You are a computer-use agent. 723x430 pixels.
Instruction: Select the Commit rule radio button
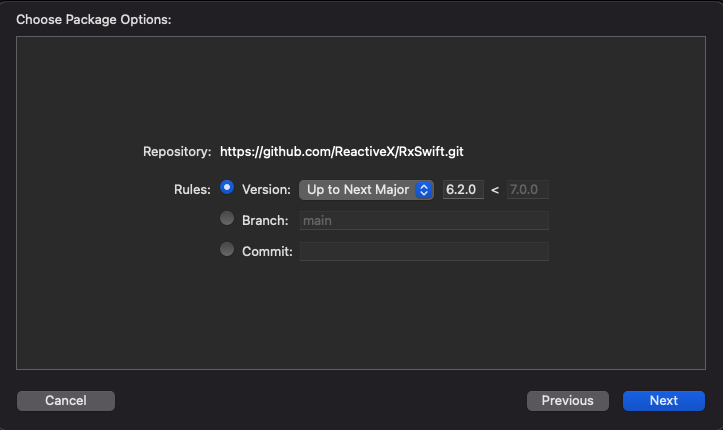pyautogui.click(x=227, y=249)
